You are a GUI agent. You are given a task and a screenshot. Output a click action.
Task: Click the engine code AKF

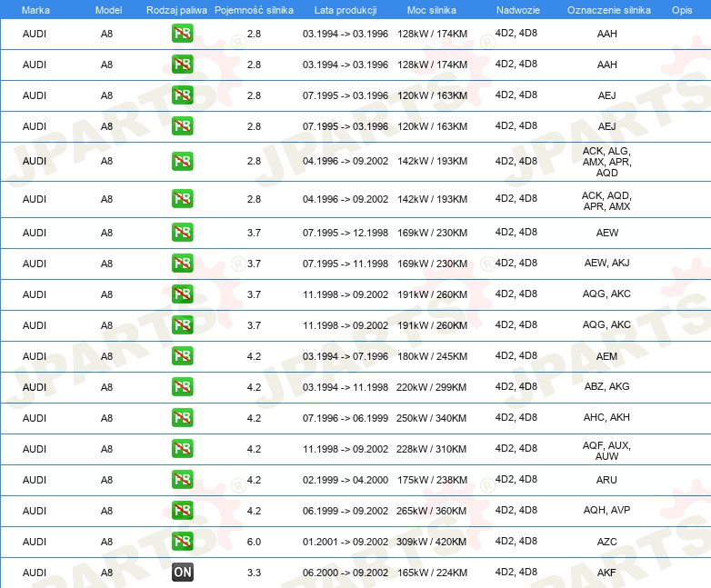click(606, 573)
